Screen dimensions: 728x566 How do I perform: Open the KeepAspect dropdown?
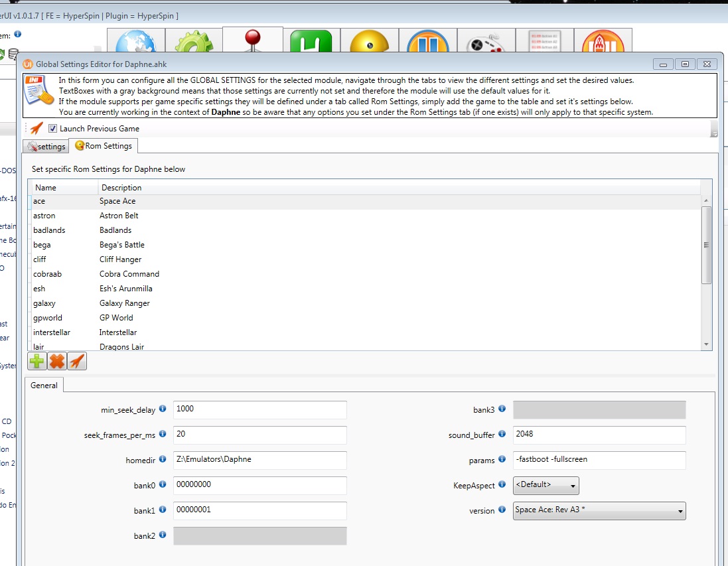tap(546, 486)
